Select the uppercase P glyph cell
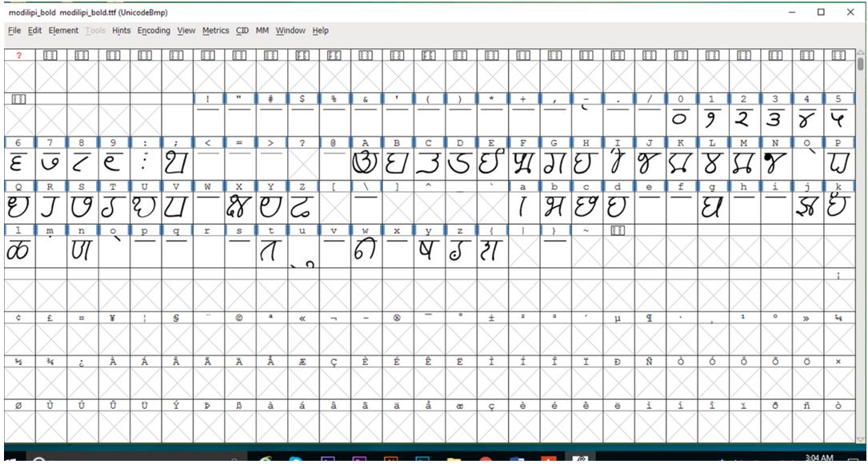Screen dimensions: 868x464 point(839,163)
